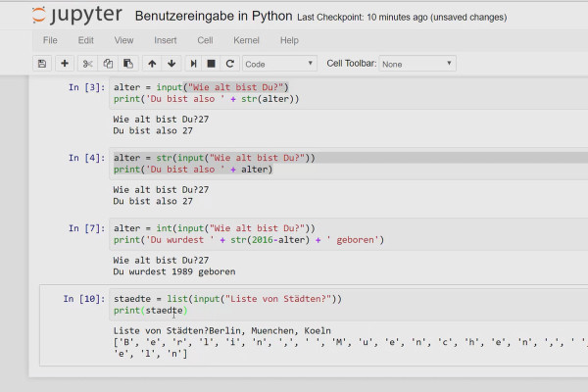
Task: Select cell via In [4] prompt
Action: point(86,158)
